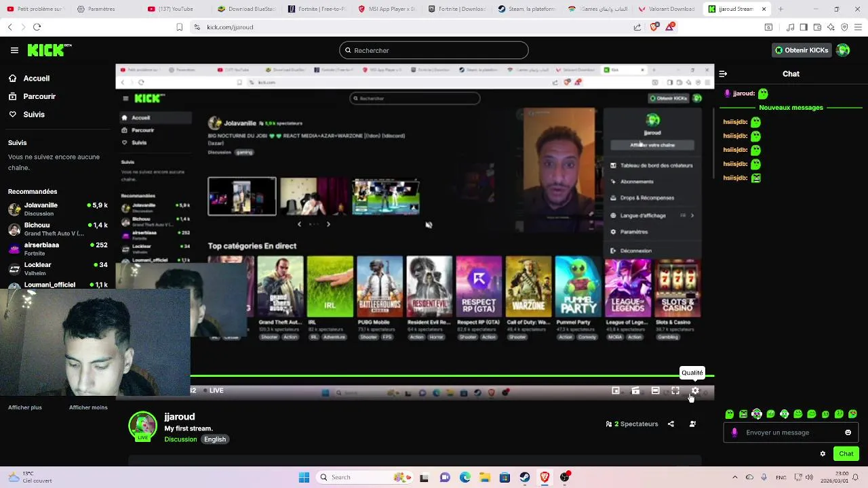This screenshot has width=868, height=488.
Task: Jump to Nouveaux messages in chat
Action: (x=791, y=108)
